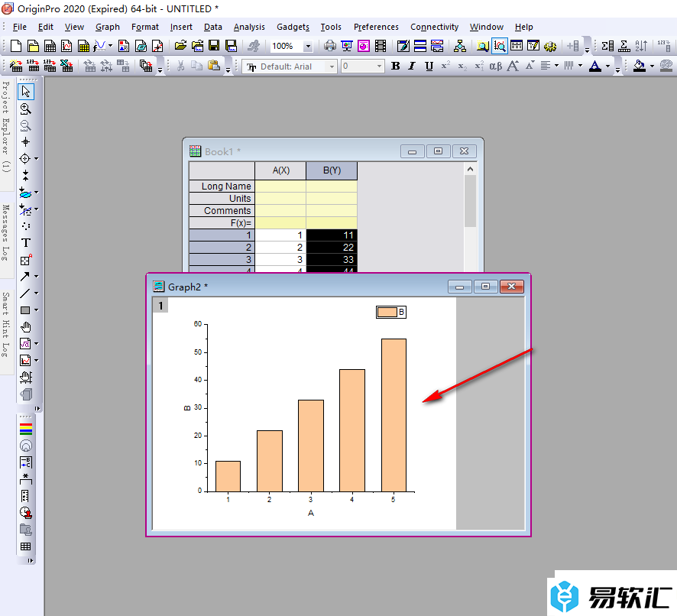Open the Graph menu
677x616 pixels.
pos(108,27)
